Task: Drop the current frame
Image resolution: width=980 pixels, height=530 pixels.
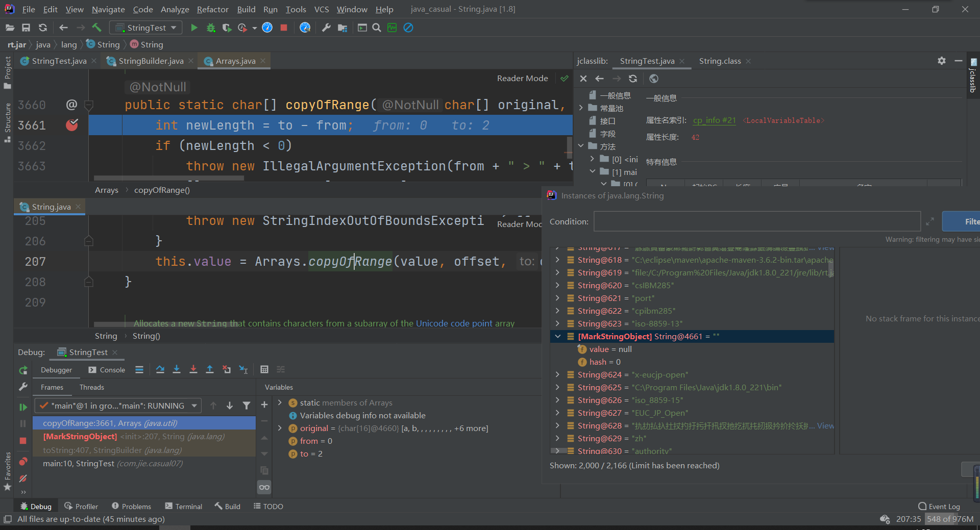Action: 227,369
